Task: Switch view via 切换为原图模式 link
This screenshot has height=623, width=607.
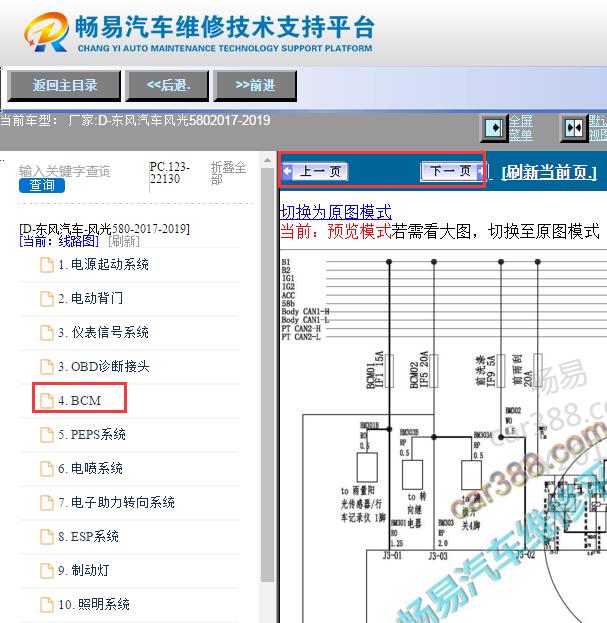Action: coord(336,212)
